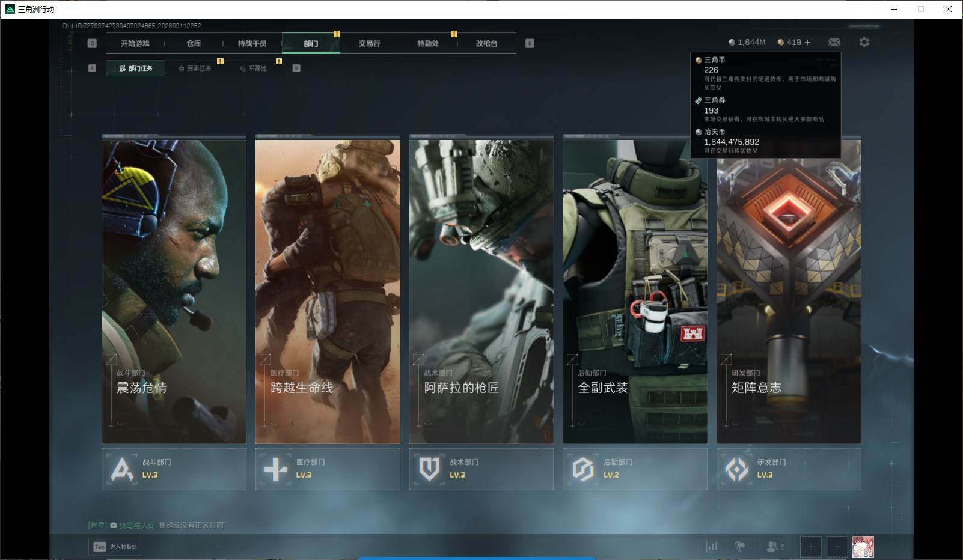Open the mail inbox envelope icon
Screen dimensions: 963x560
click(834, 42)
